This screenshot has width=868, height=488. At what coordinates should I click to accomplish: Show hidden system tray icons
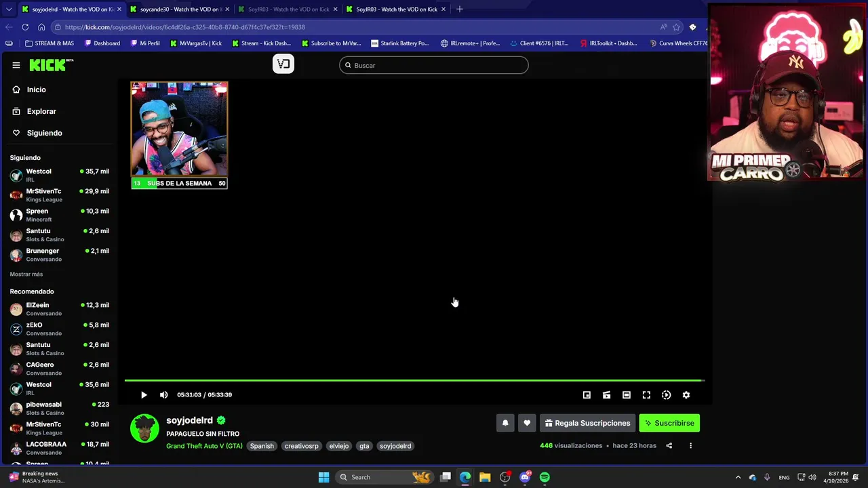pyautogui.click(x=738, y=477)
